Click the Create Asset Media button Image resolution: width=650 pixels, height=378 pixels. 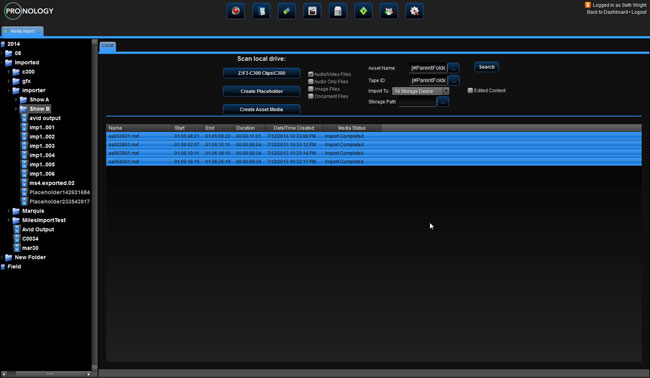262,109
